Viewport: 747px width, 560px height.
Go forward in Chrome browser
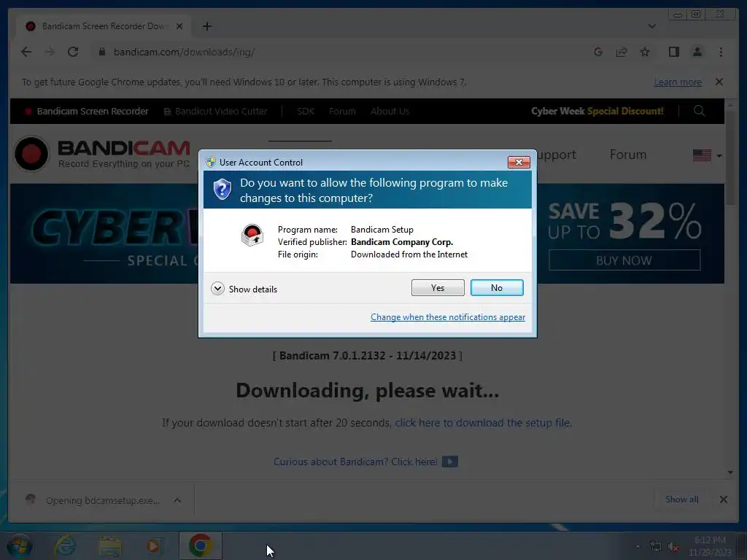[x=50, y=52]
